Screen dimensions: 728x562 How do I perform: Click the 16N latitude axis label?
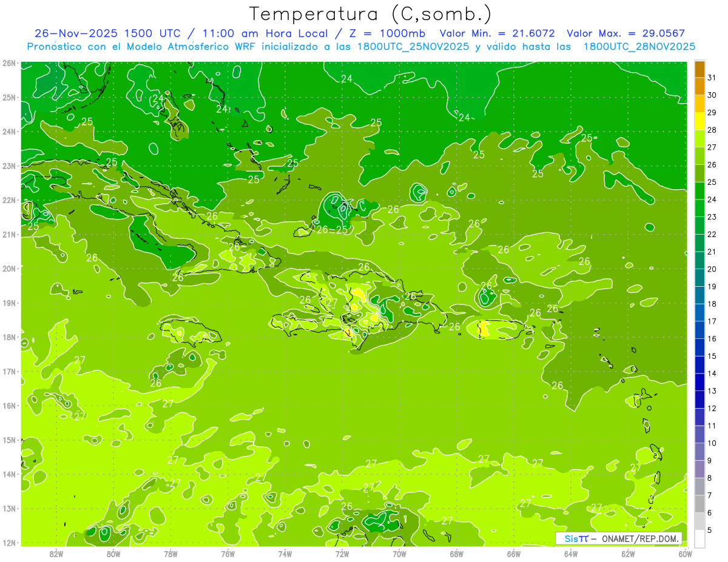pyautogui.click(x=8, y=406)
